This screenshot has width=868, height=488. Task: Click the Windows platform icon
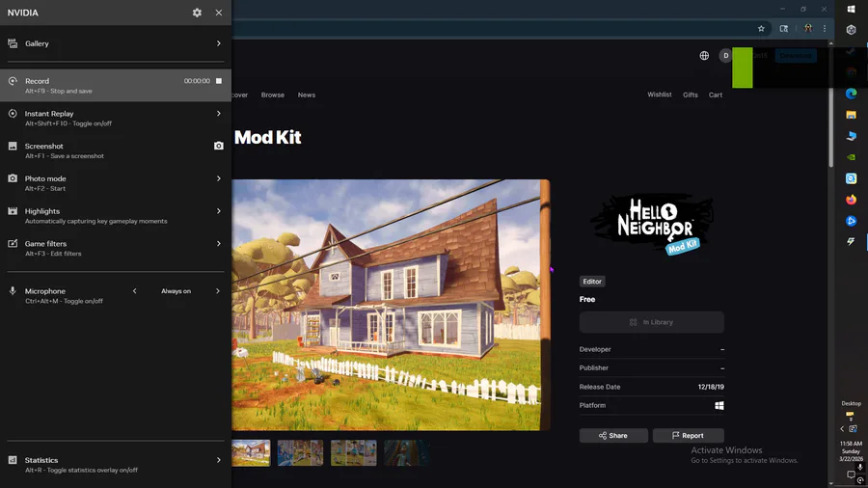(x=719, y=406)
